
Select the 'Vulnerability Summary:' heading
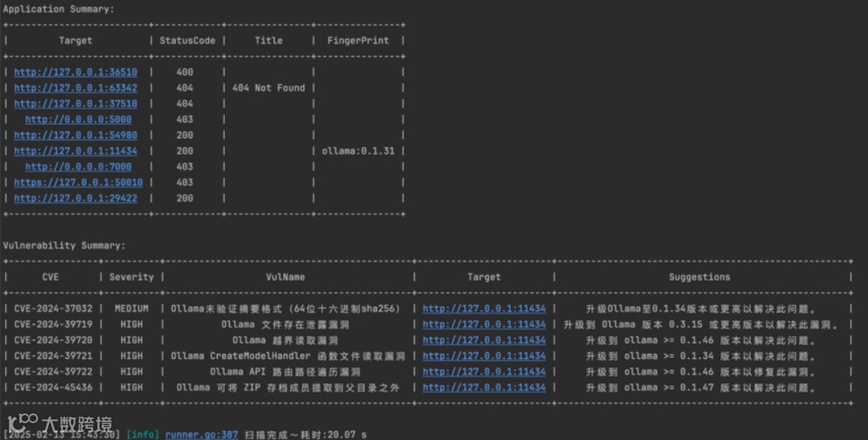64,246
